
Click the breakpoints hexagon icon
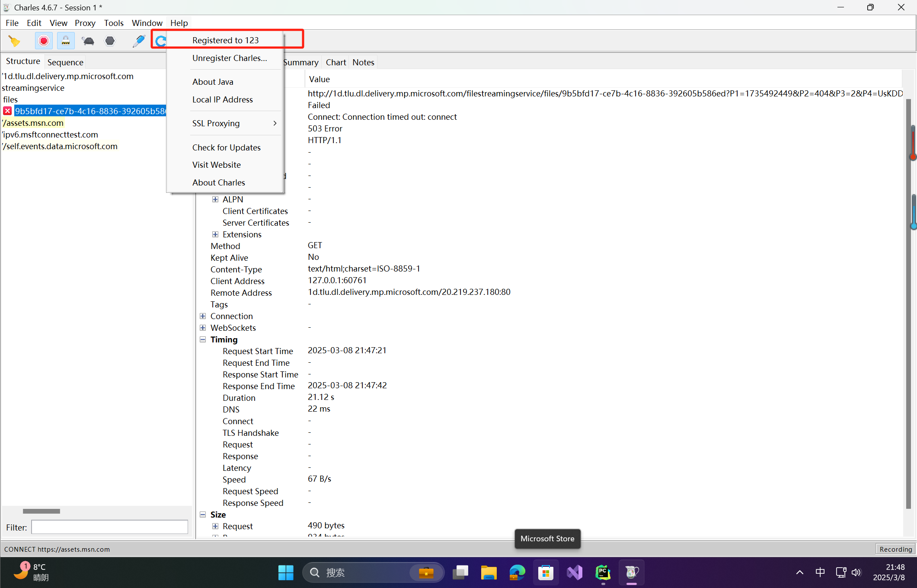click(110, 41)
